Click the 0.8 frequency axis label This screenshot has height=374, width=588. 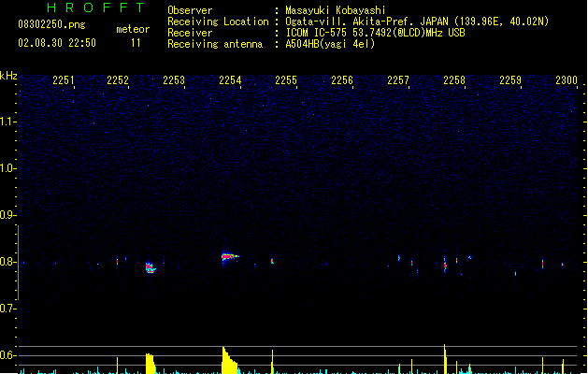[x=8, y=262]
